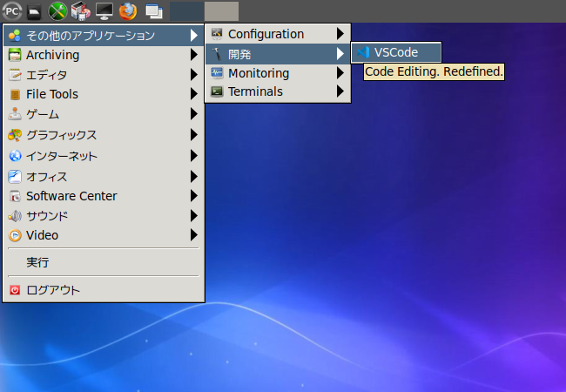
Task: Click the Monitoring graph icon
Action: tap(217, 73)
